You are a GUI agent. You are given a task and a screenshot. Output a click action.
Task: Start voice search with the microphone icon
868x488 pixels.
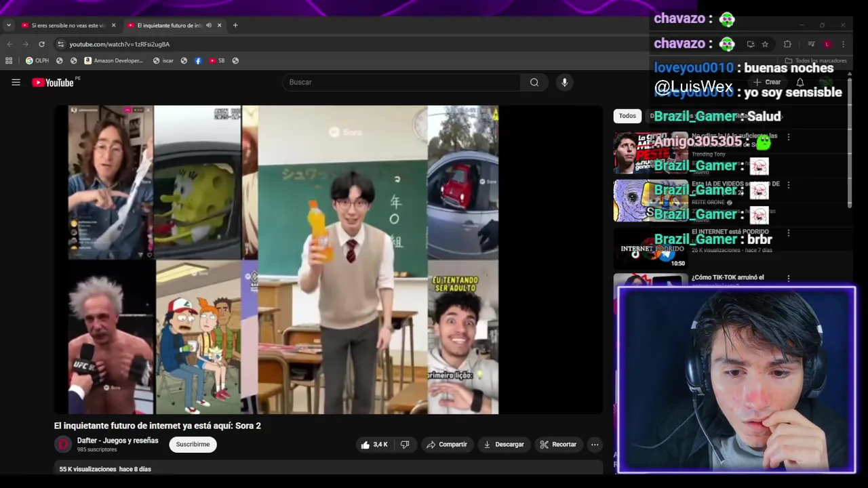click(x=564, y=82)
